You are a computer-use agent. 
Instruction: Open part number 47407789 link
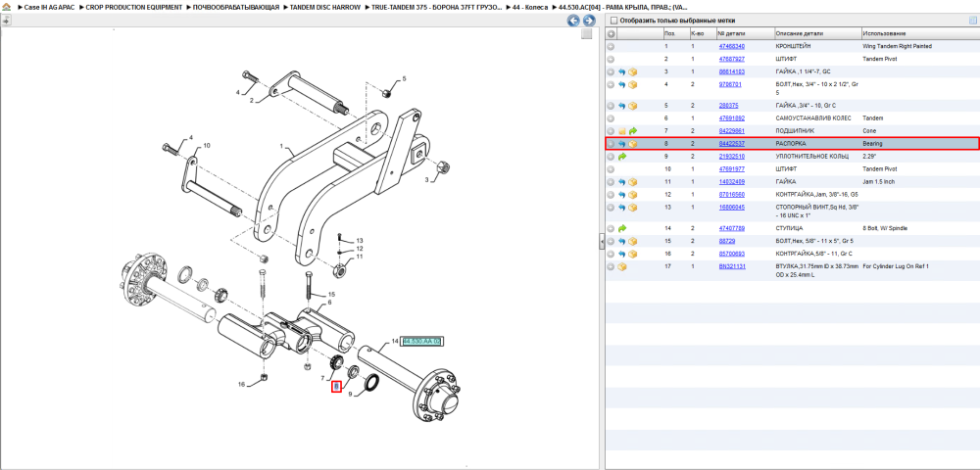[731, 228]
